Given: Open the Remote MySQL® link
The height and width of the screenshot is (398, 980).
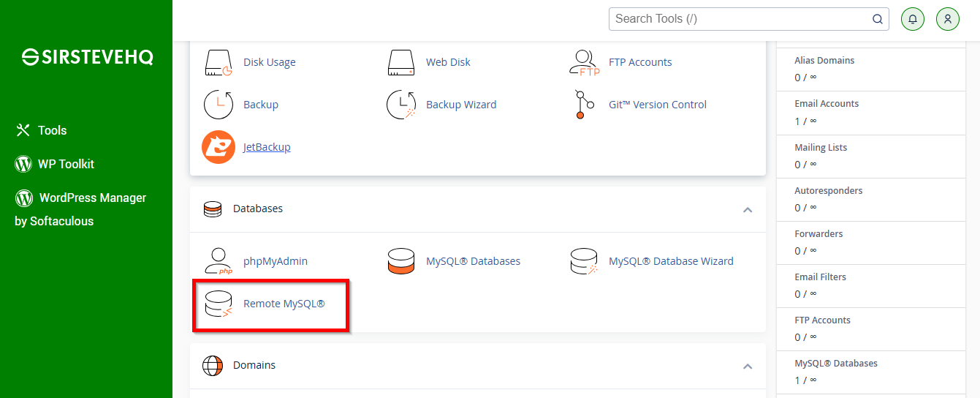Looking at the screenshot, I should (284, 304).
